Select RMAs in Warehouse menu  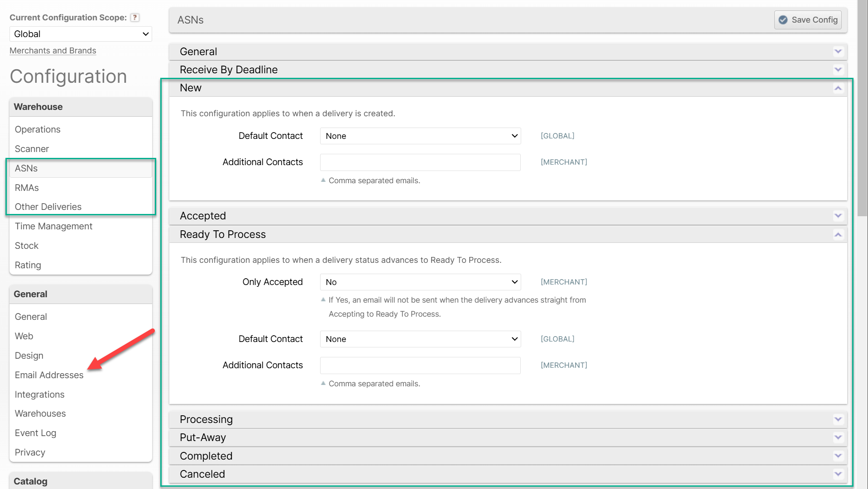27,188
